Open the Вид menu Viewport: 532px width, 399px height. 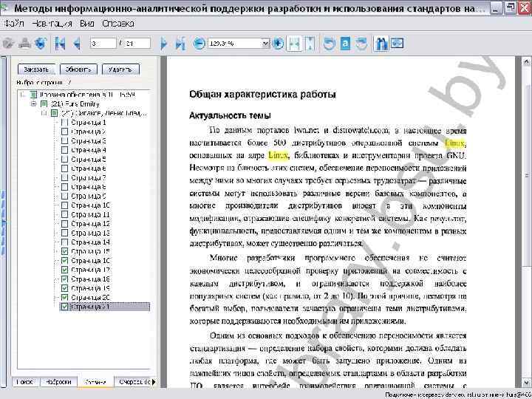87,24
